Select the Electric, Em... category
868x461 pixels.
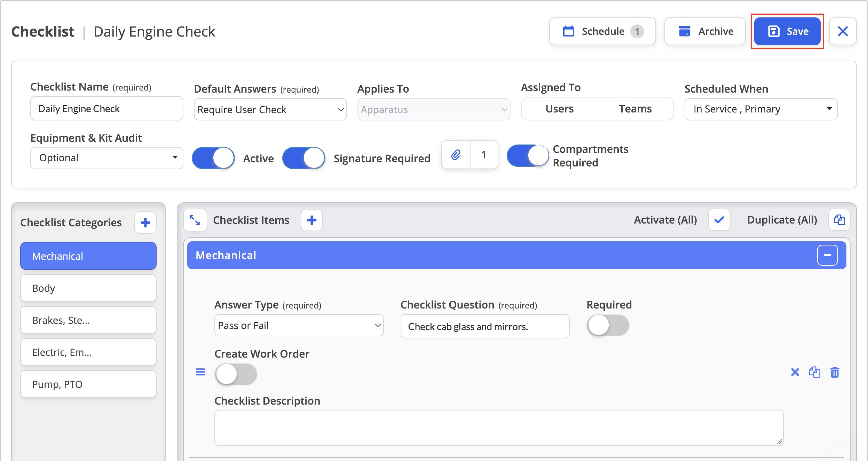point(88,352)
